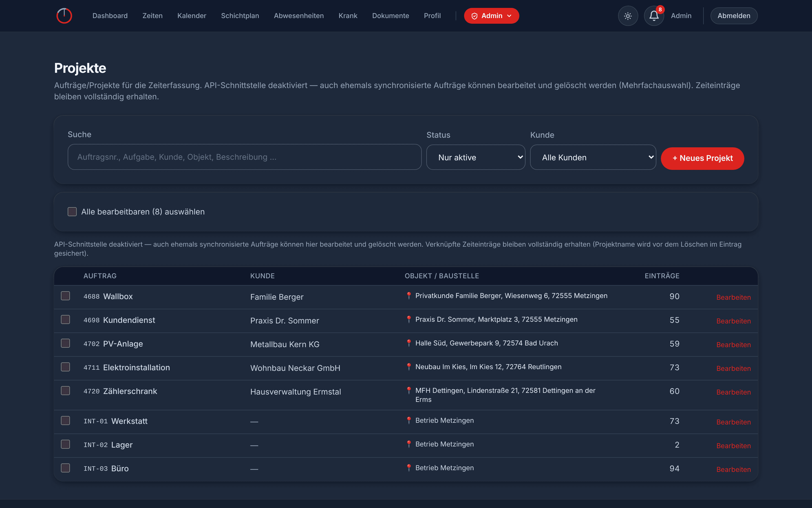Select checkbox for INT-03 Büro
The image size is (812, 508).
65,468
